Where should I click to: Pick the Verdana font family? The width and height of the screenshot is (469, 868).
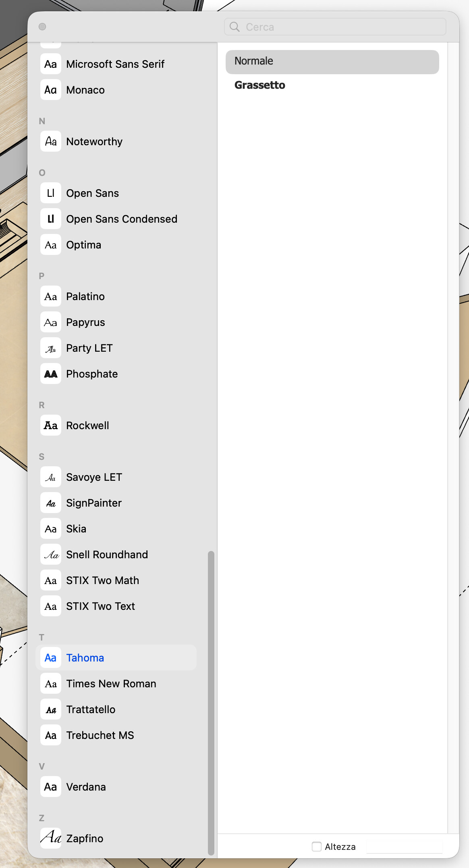pos(86,787)
